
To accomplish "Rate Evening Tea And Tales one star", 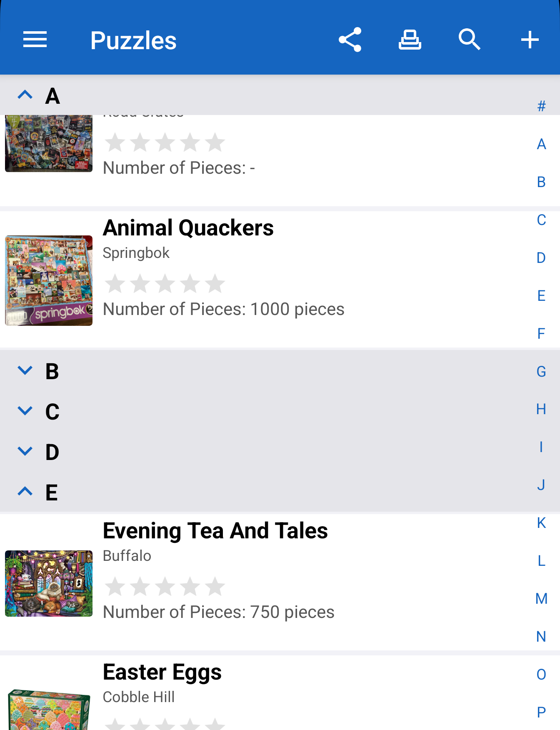I will (x=115, y=587).
